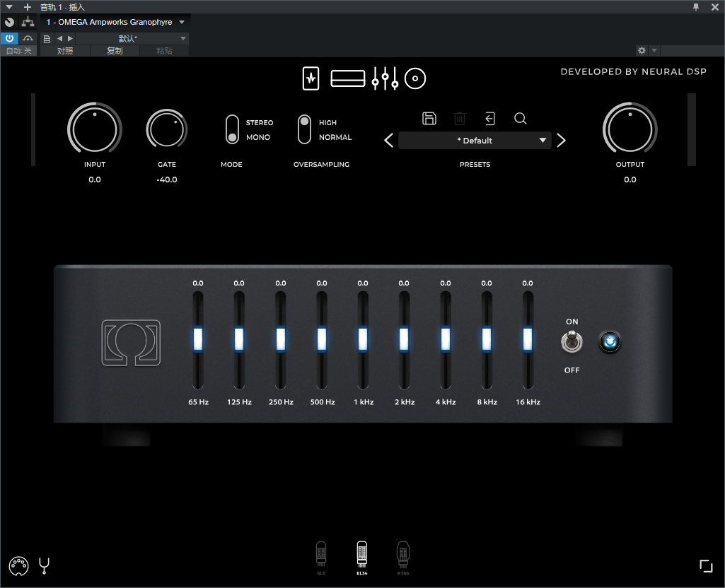Select the EL34 power tube

coord(362,558)
